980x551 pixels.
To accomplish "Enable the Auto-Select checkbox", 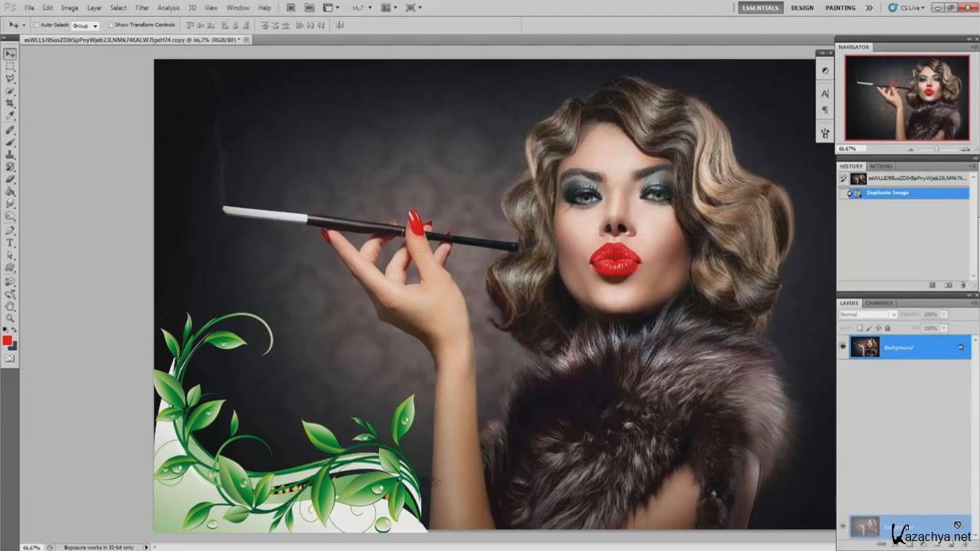I will coord(37,25).
